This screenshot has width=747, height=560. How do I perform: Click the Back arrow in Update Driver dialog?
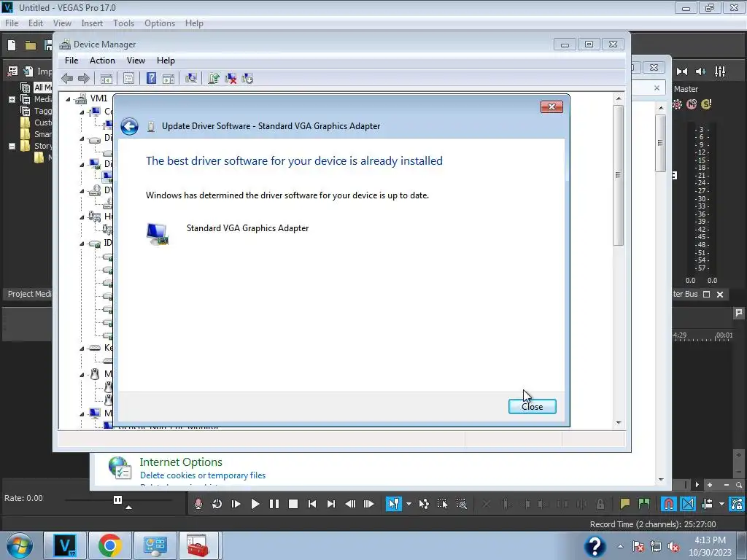[x=129, y=127]
